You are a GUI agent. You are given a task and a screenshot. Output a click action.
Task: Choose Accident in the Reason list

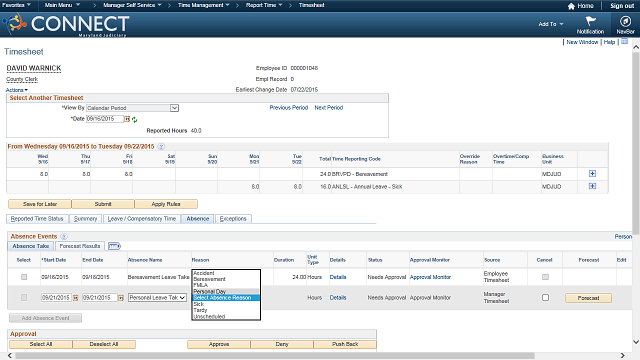(226, 273)
